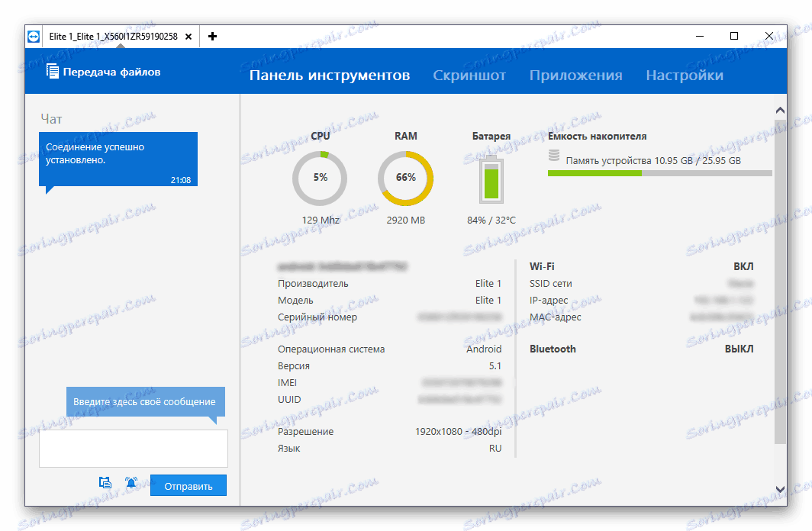Viewport: 812px width, 531px height.
Task: Click the TeamViewer logo icon in title bar
Action: click(x=34, y=36)
